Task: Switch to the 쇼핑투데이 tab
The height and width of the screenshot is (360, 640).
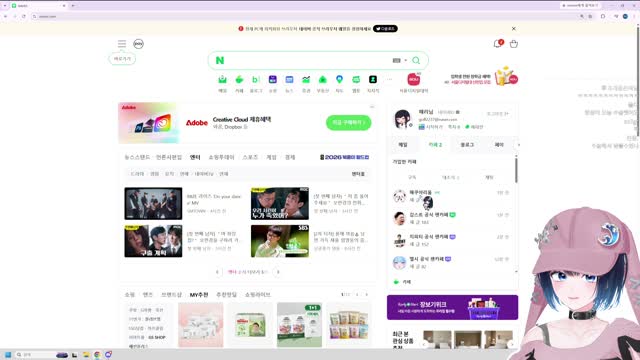Action: point(221,157)
